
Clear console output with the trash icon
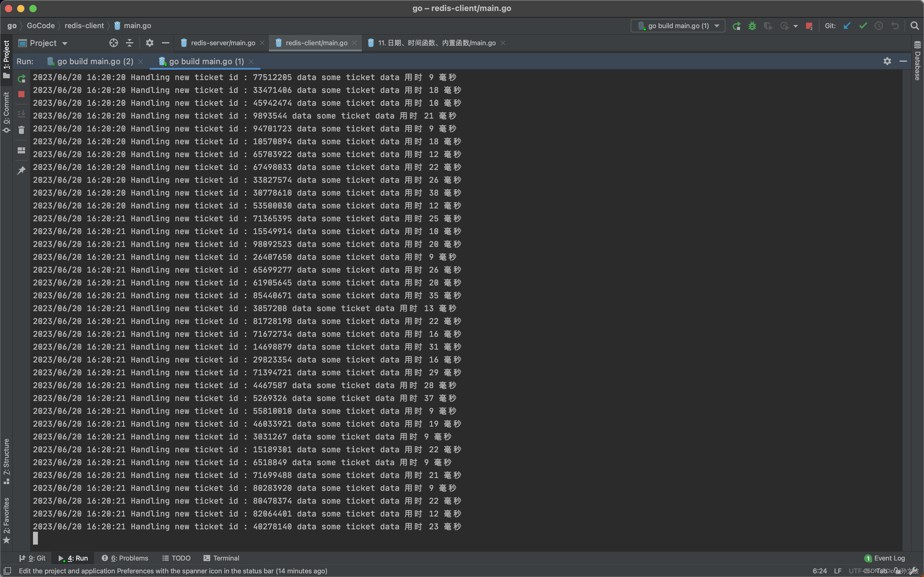click(21, 130)
